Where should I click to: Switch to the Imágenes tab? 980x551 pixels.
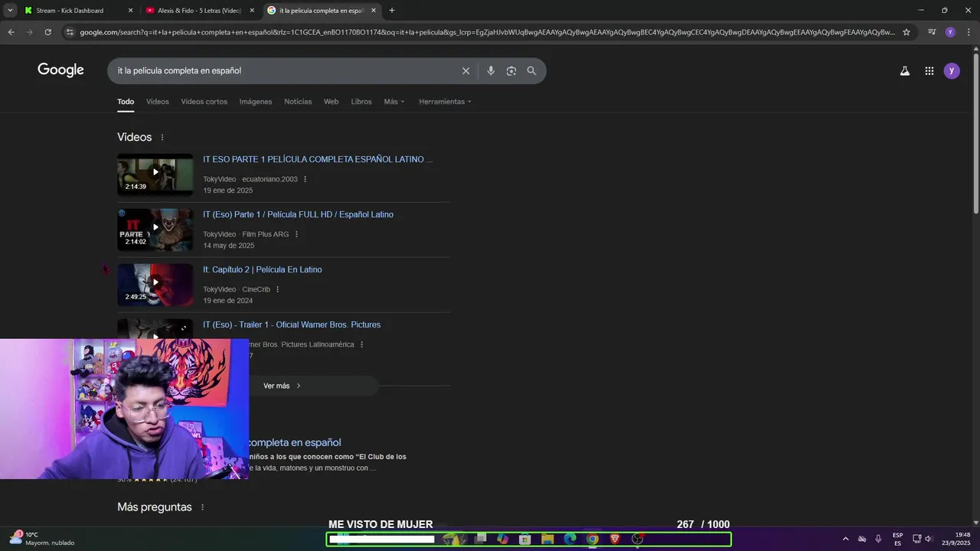coord(256,102)
